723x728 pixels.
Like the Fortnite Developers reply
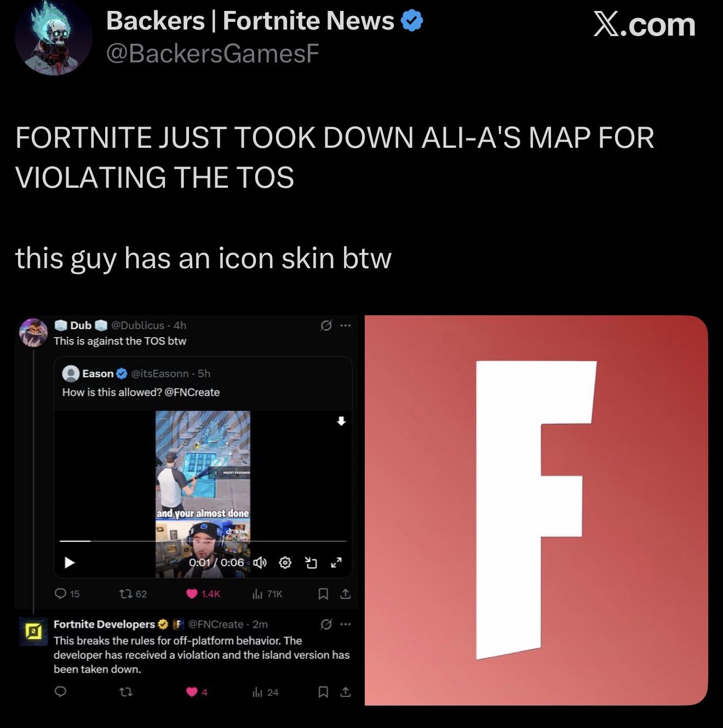click(197, 692)
